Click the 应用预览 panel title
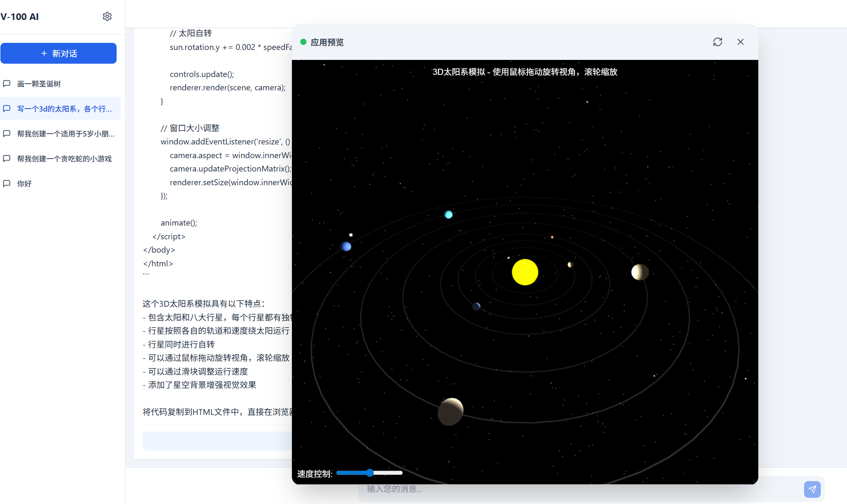Image resolution: width=847 pixels, height=504 pixels. click(327, 42)
